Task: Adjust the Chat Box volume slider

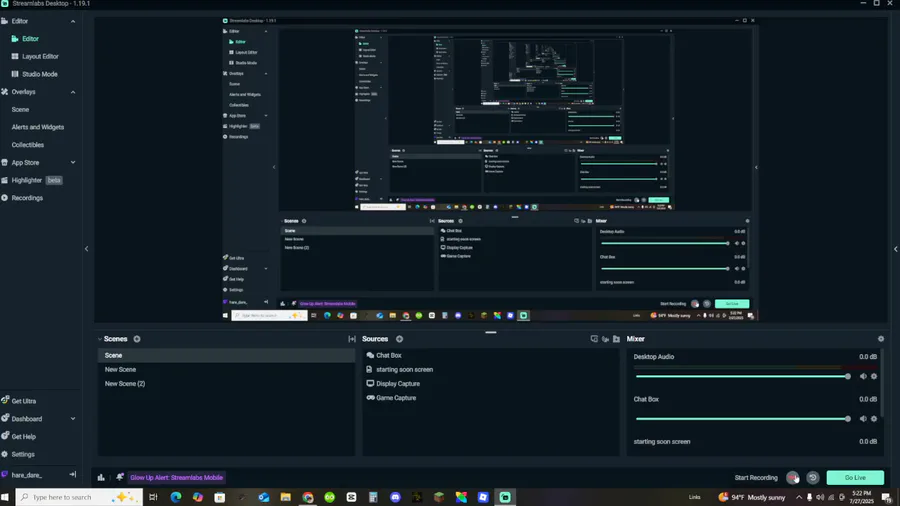Action: tap(742, 419)
